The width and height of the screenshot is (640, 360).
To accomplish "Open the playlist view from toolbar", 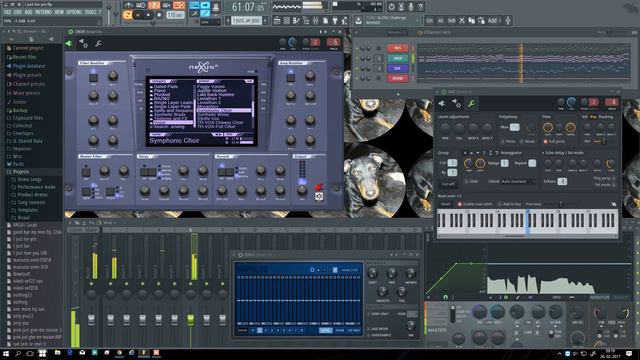I will 277,20.
